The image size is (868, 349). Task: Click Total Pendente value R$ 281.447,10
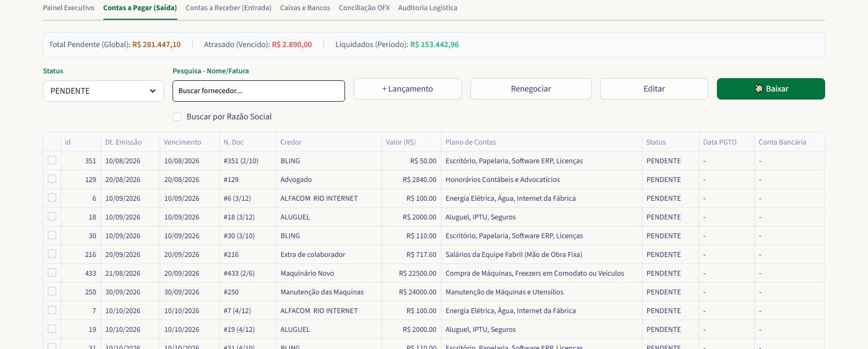tap(156, 44)
